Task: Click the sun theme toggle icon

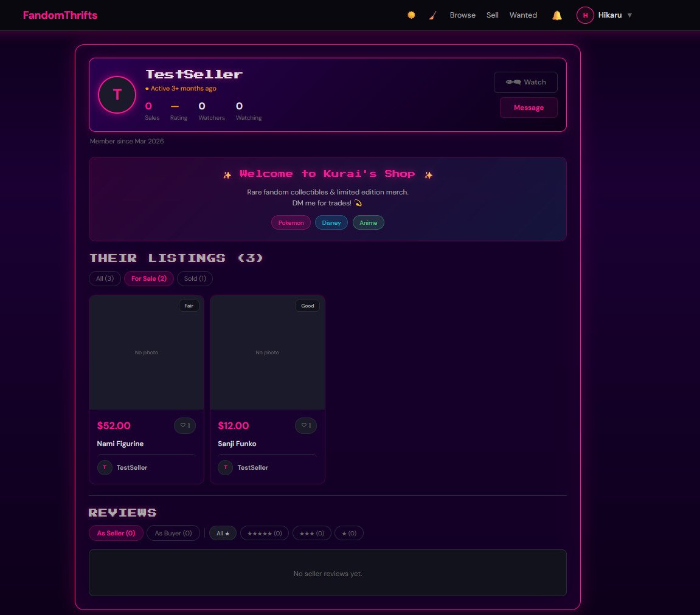Action: pyautogui.click(x=411, y=15)
